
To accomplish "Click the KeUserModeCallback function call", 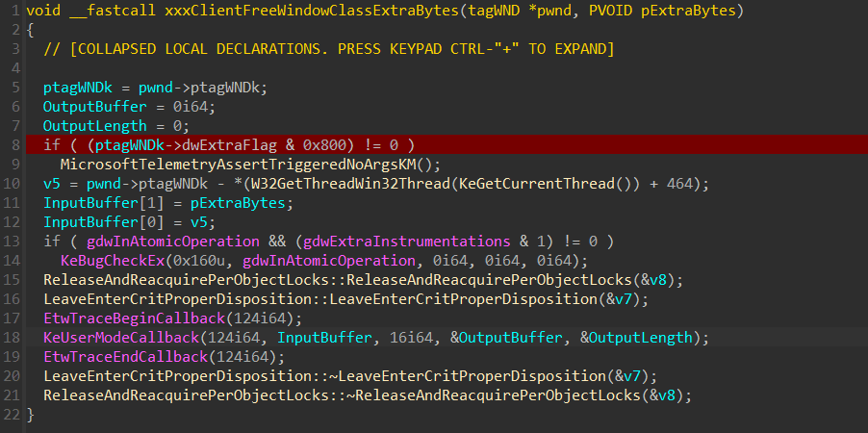I will (120, 337).
